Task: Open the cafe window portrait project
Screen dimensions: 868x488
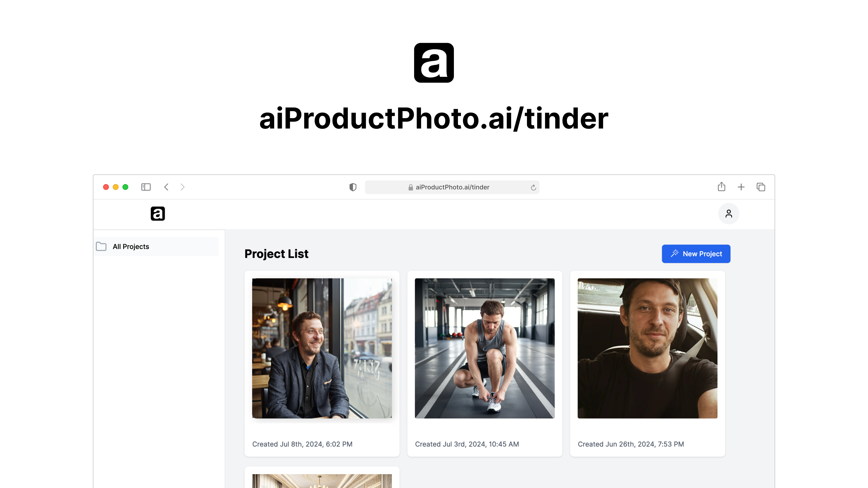Action: click(322, 348)
